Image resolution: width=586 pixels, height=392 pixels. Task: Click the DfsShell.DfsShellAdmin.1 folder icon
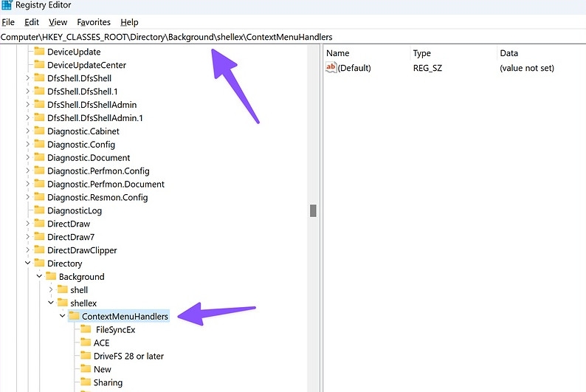click(39, 117)
